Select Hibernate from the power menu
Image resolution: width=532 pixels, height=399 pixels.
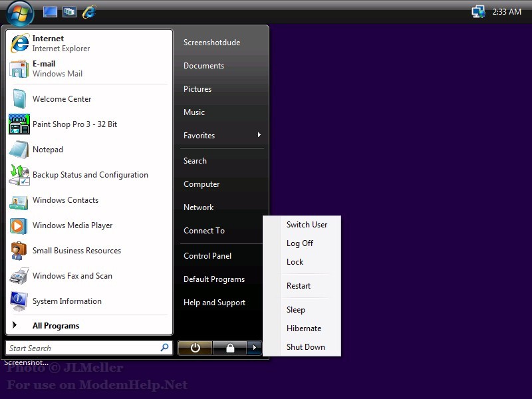303,329
